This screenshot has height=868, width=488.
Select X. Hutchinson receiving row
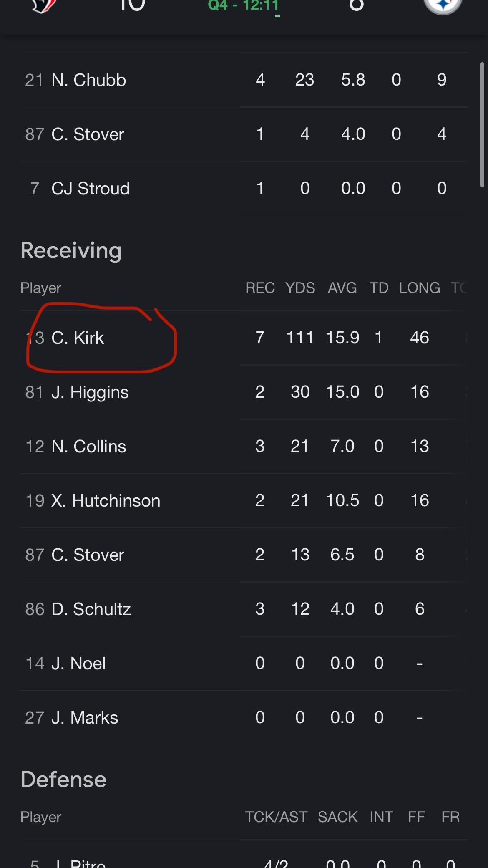(244, 500)
